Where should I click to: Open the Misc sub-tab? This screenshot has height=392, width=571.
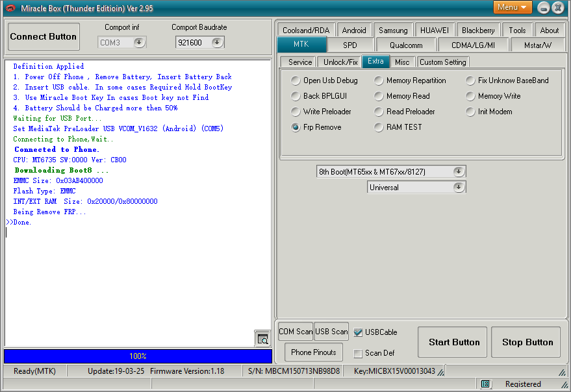point(402,62)
